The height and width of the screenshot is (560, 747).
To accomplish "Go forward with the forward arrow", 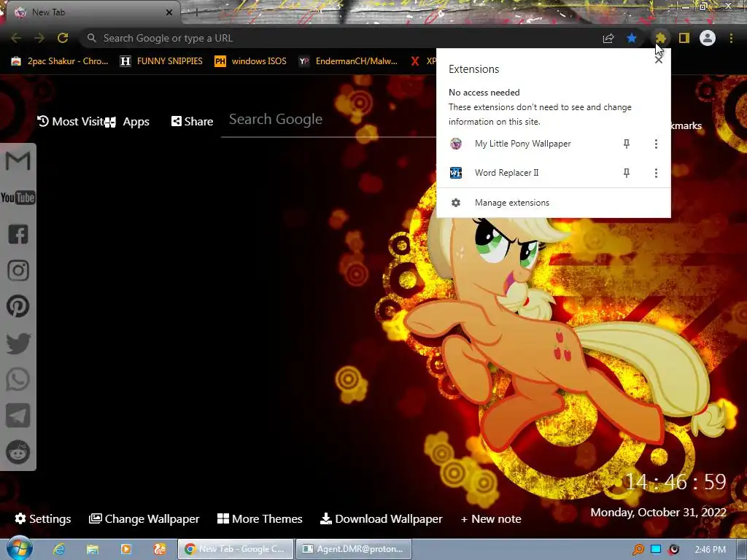I will click(x=39, y=38).
